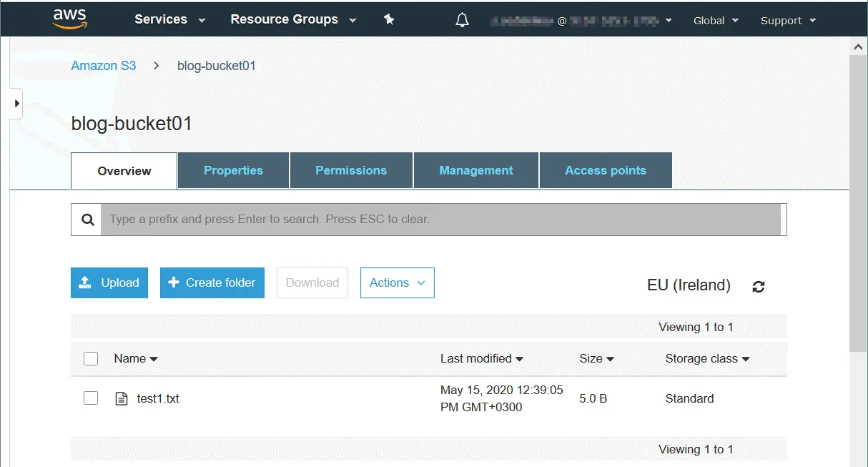Open the Actions dropdown
This screenshot has width=868, height=467.
pos(397,282)
